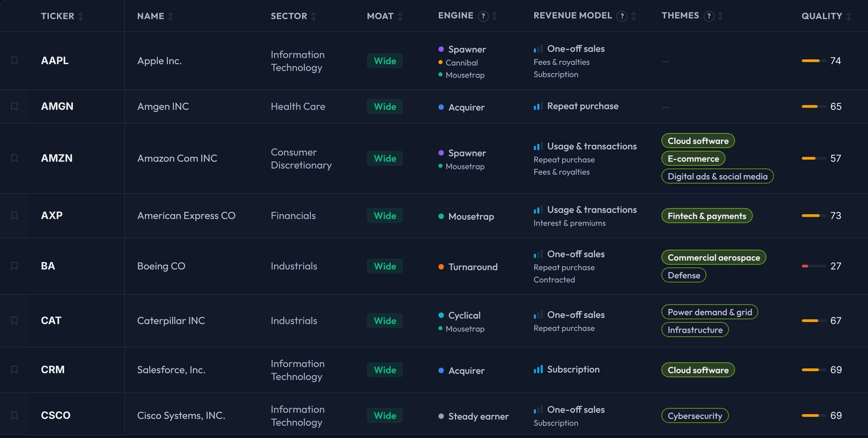
Task: Open the Revenue Model help icon
Action: (x=622, y=16)
